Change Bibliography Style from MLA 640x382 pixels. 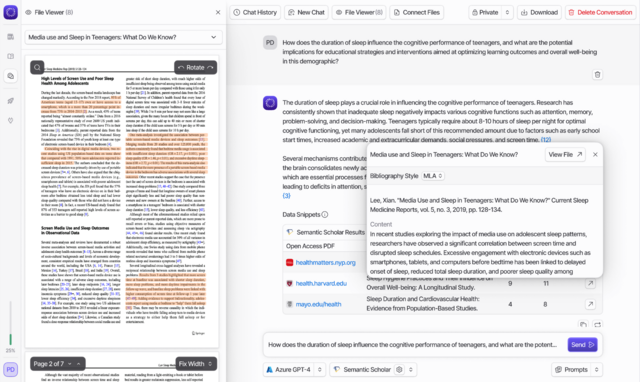coord(433,176)
